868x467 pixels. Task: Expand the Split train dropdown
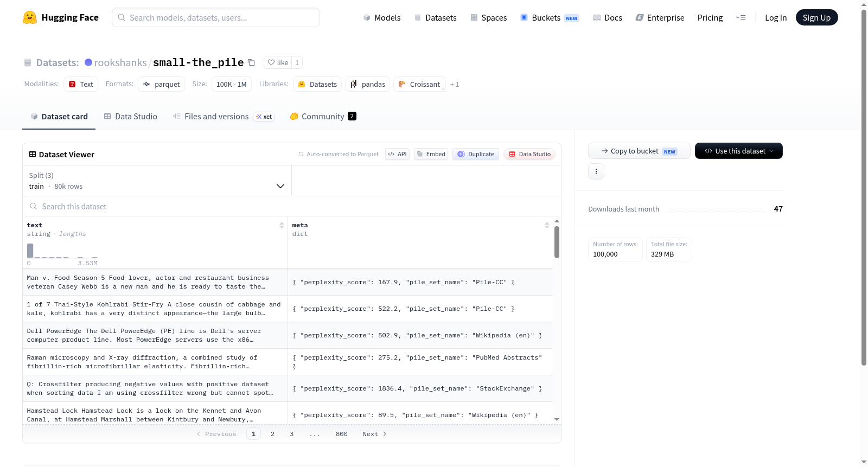157,181
